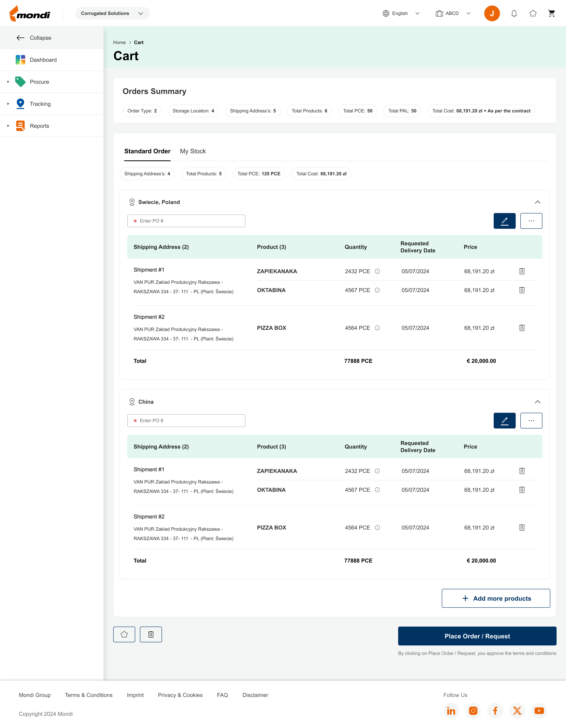Click Storage Location: 4 chip
This screenshot has width=566, height=728.
click(193, 111)
